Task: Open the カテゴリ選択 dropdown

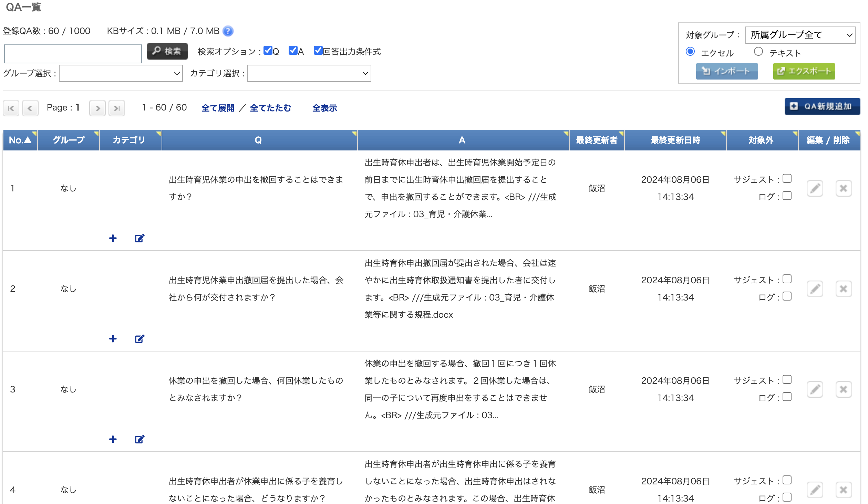Action: pyautogui.click(x=309, y=73)
